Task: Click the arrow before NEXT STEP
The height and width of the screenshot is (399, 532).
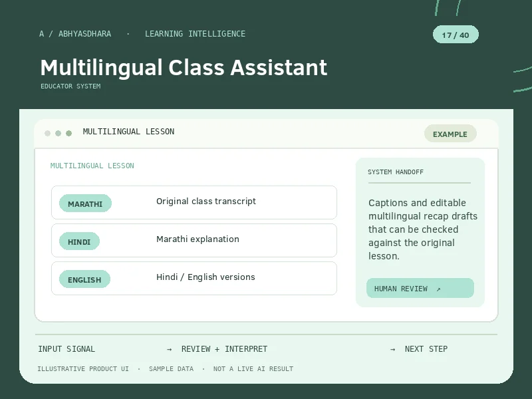Action: 392,349
